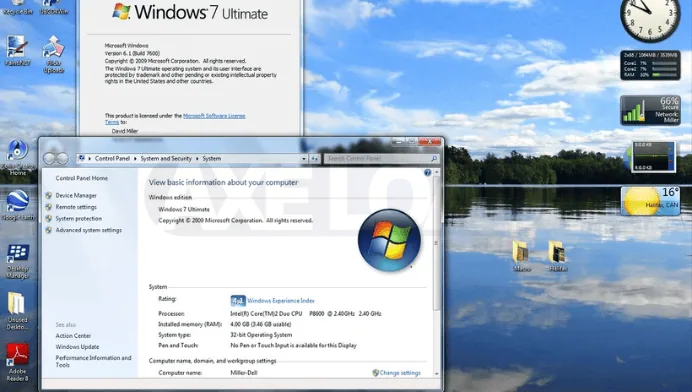Click the network traffic monitor gadget

[x=652, y=156]
